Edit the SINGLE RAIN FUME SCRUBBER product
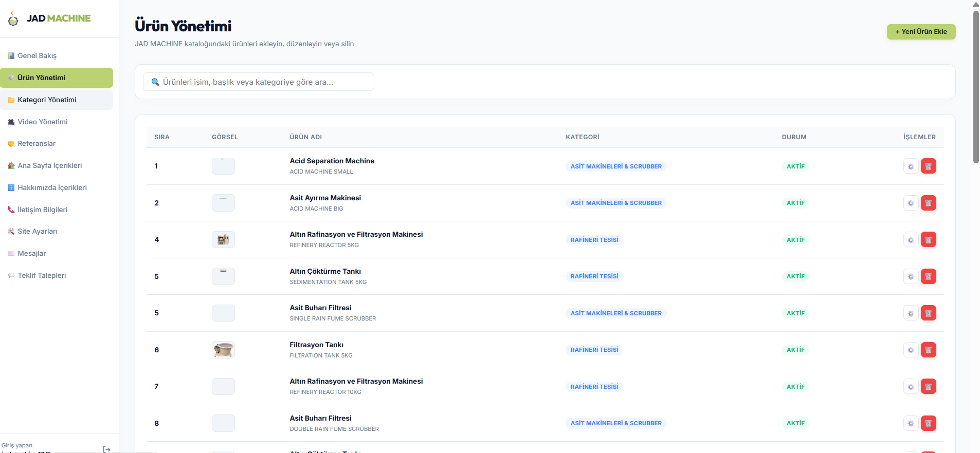980x453 pixels. [x=911, y=313]
